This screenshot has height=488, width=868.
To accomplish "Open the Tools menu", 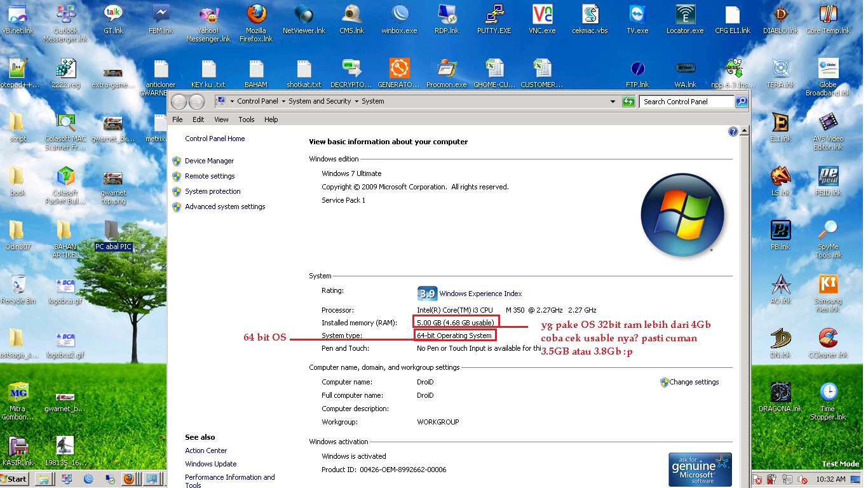I will [247, 119].
